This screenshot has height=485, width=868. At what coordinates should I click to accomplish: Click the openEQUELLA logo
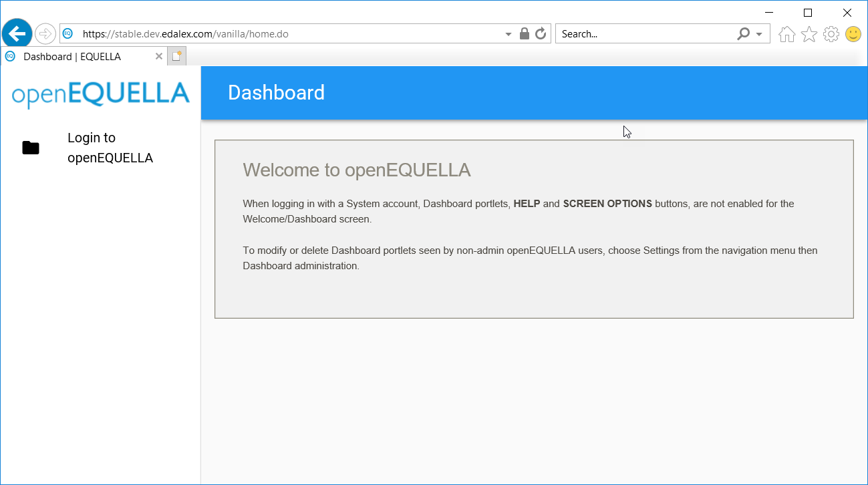[99, 94]
